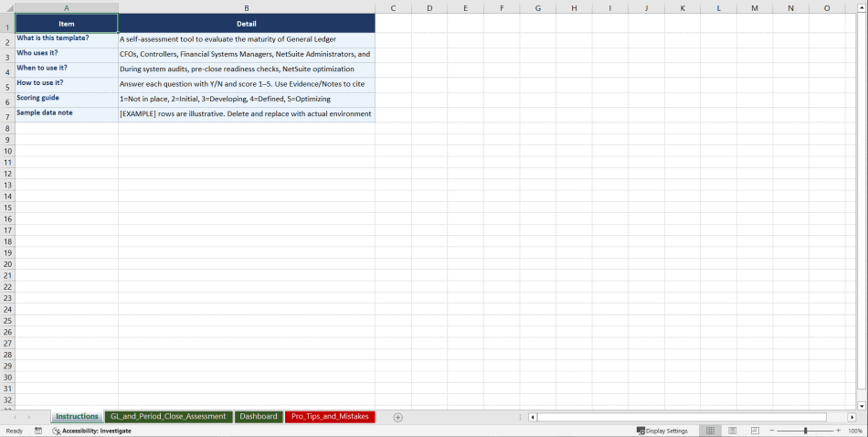Select row 10 header
The height and width of the screenshot is (437, 868).
[x=7, y=151]
